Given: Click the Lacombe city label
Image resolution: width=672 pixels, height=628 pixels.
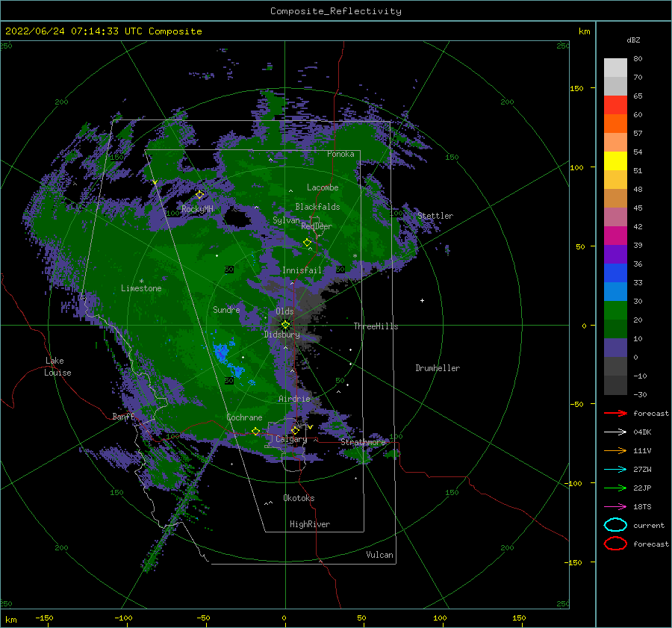Looking at the screenshot, I should click(x=323, y=187).
